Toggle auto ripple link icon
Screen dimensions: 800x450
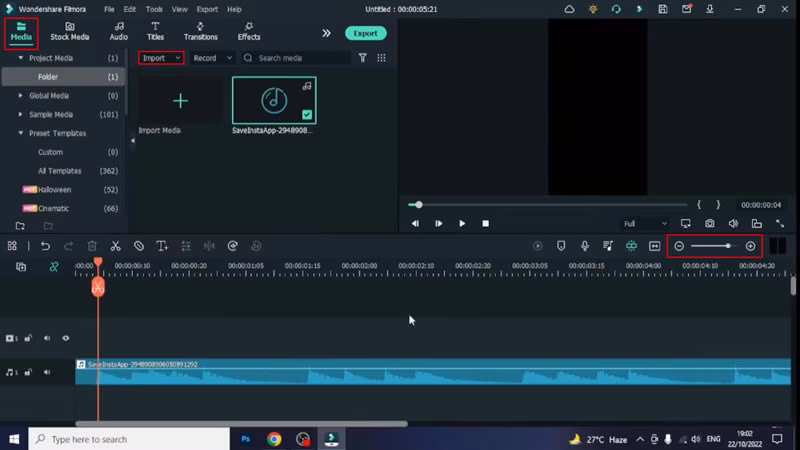click(x=54, y=267)
